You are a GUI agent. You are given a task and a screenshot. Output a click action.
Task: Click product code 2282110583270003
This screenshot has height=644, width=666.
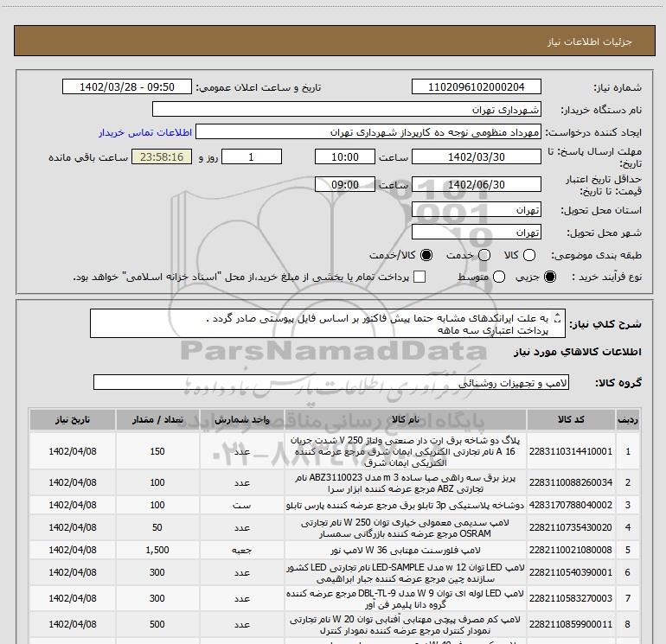[x=571, y=598]
